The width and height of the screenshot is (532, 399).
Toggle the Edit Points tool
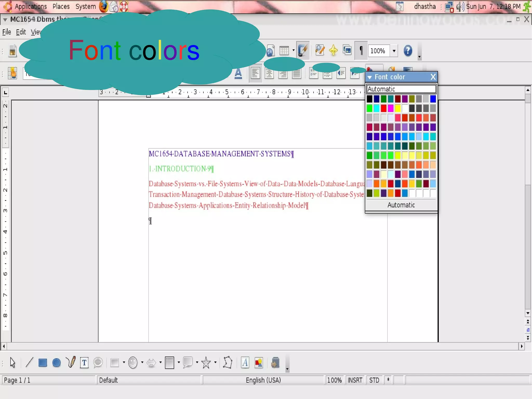[x=228, y=362]
